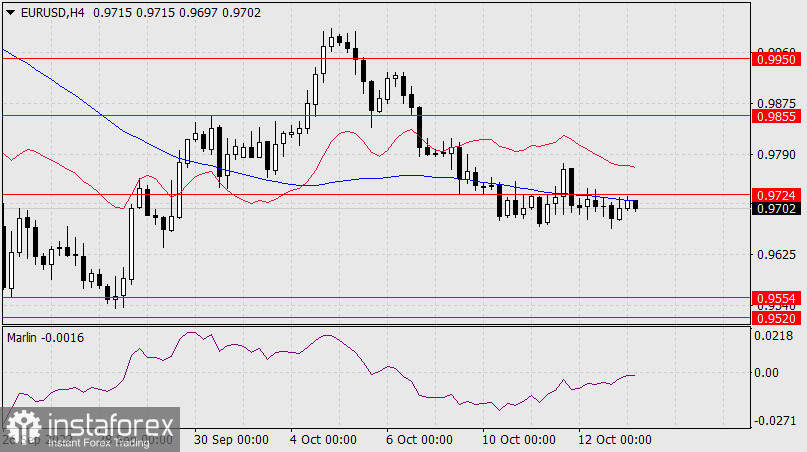Click the Marlin -0.0016 indicator label
The height and width of the screenshot is (452, 807).
click(45, 338)
